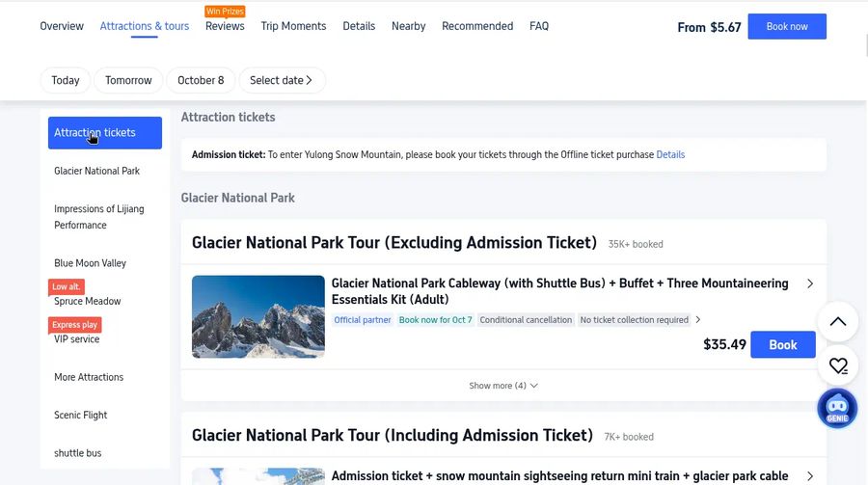Select the Attractions & tours tab
868x485 pixels.
coord(145,26)
